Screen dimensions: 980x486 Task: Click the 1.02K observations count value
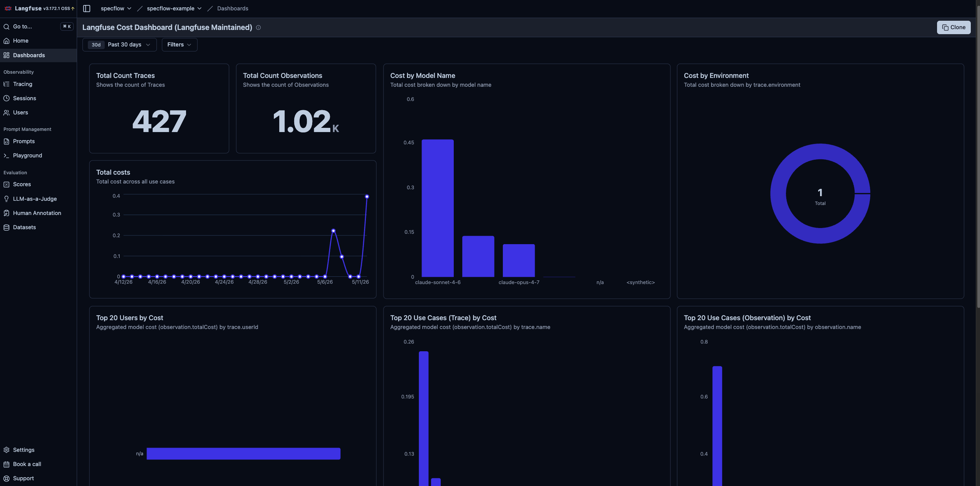(x=306, y=121)
